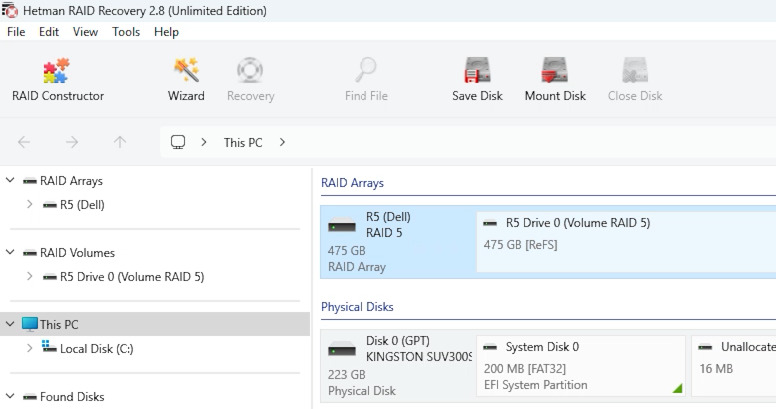The width and height of the screenshot is (776, 409).
Task: Click the EFI System Partition label
Action: pos(535,385)
